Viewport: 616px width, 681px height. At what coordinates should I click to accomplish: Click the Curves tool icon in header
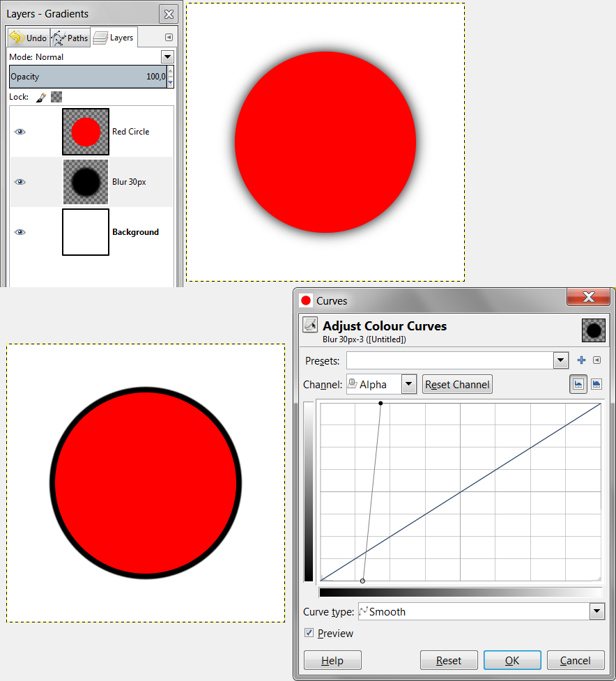[310, 324]
